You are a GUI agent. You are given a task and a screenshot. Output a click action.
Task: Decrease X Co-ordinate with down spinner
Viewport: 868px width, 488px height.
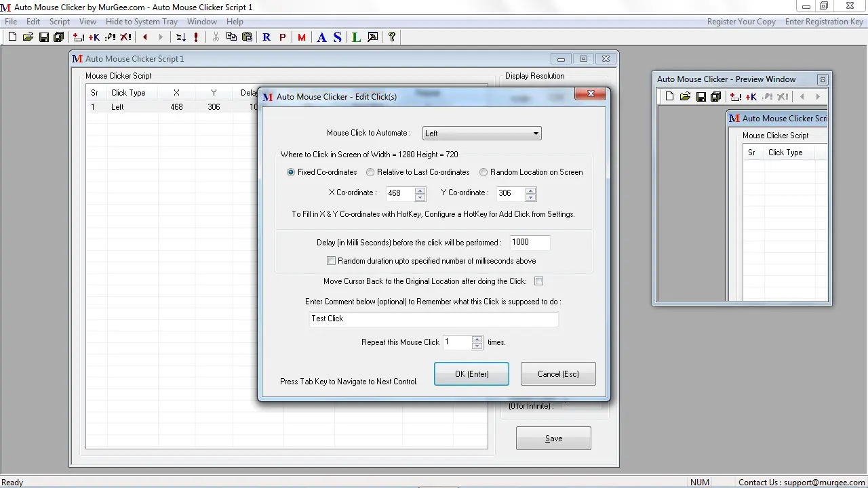[420, 197]
